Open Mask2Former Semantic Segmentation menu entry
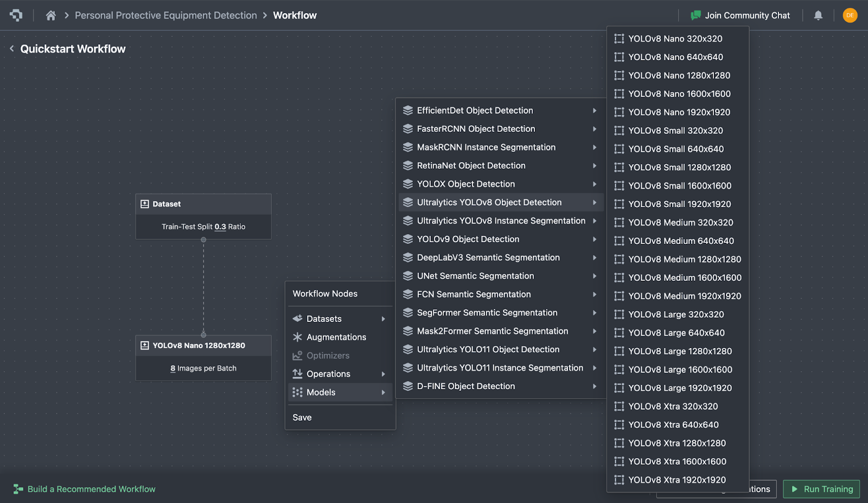868x503 pixels. coord(501,331)
